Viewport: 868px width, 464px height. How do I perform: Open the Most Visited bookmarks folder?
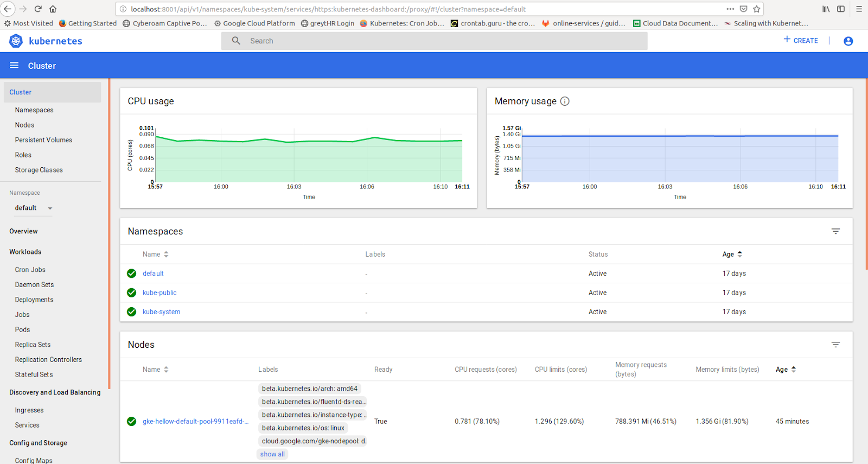[29, 23]
